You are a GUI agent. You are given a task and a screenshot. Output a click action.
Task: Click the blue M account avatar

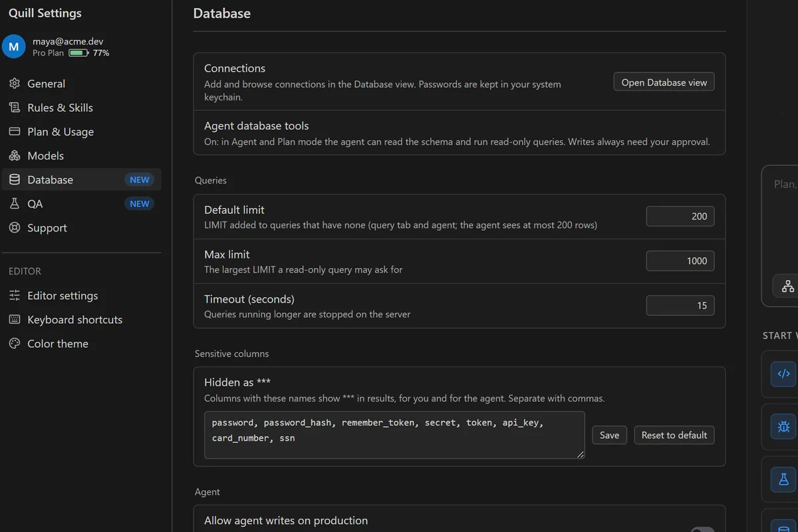14,47
